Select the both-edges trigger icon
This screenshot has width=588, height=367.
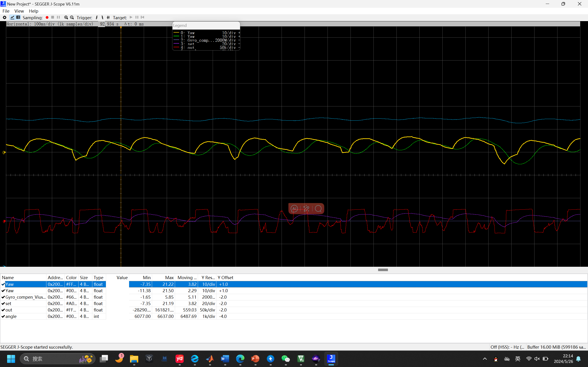point(108,17)
